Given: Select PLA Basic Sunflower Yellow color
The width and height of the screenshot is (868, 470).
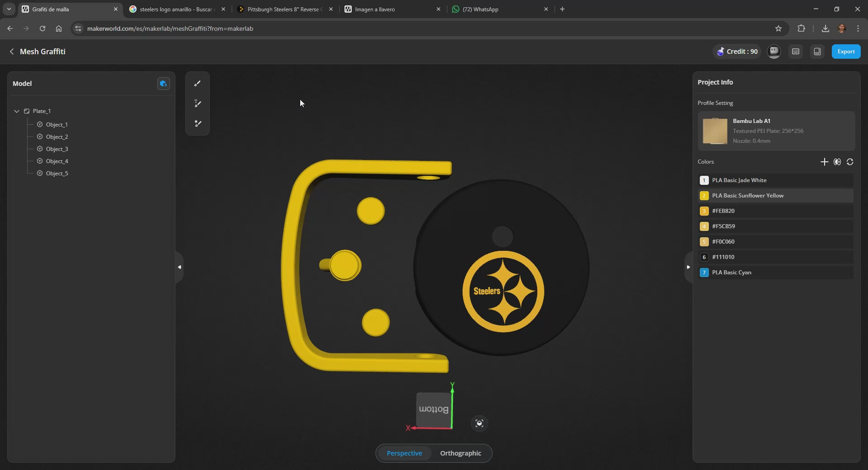Looking at the screenshot, I should 776,196.
